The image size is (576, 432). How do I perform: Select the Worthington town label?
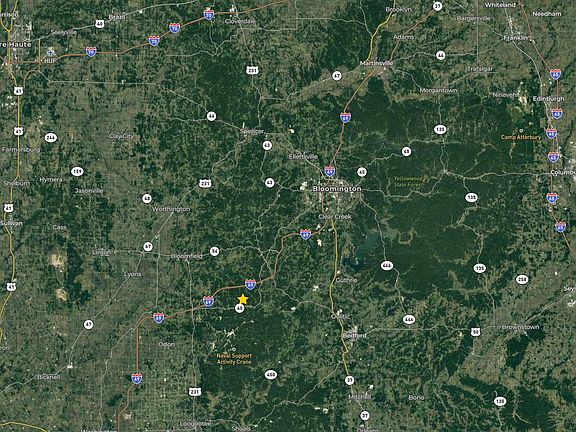point(171,209)
